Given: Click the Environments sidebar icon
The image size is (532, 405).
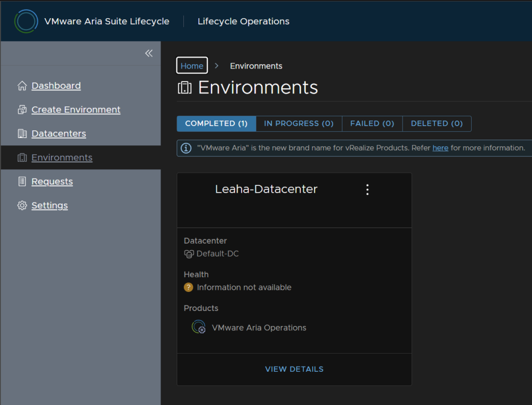Looking at the screenshot, I should coord(22,158).
